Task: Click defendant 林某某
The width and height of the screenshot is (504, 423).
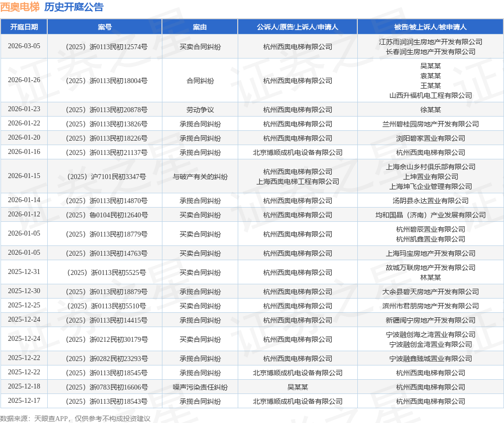Action: click(431, 277)
